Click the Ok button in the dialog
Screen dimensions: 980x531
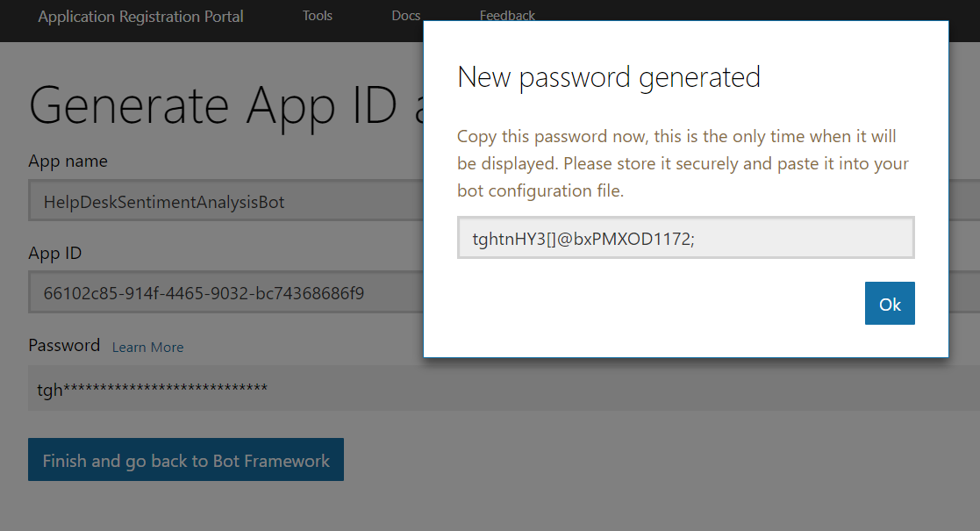(x=890, y=304)
